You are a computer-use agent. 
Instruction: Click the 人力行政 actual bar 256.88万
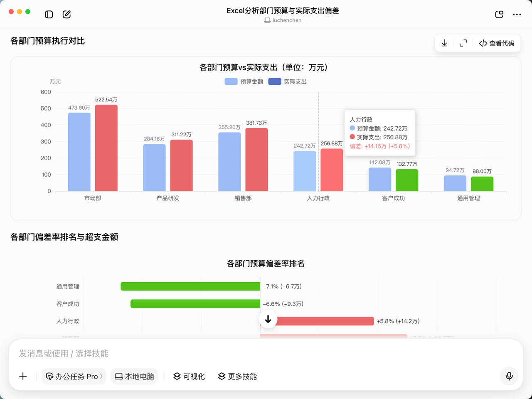[x=332, y=170]
